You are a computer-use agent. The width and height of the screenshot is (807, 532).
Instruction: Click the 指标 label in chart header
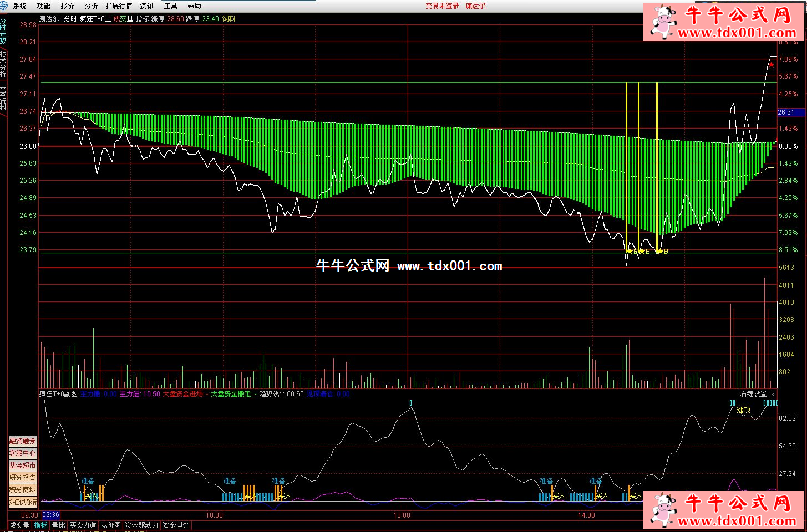point(142,19)
